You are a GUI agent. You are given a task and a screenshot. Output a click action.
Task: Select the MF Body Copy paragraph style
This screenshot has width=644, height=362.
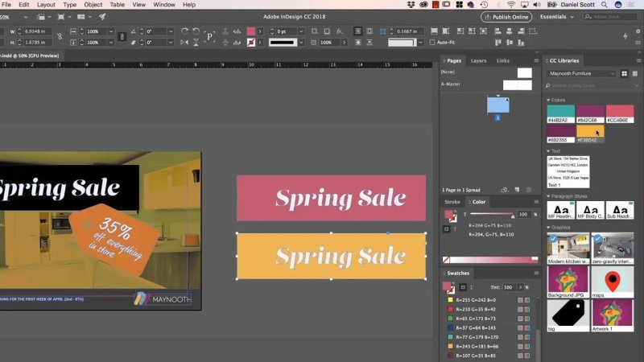pyautogui.click(x=590, y=210)
